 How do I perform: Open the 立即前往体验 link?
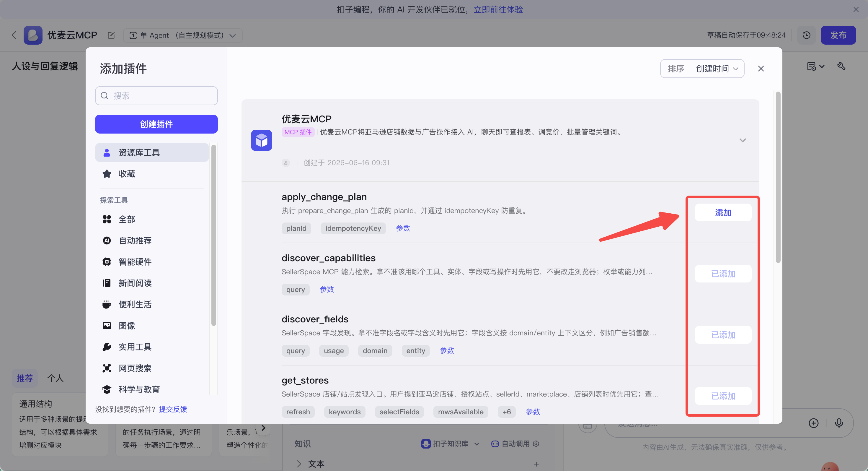click(498, 9)
